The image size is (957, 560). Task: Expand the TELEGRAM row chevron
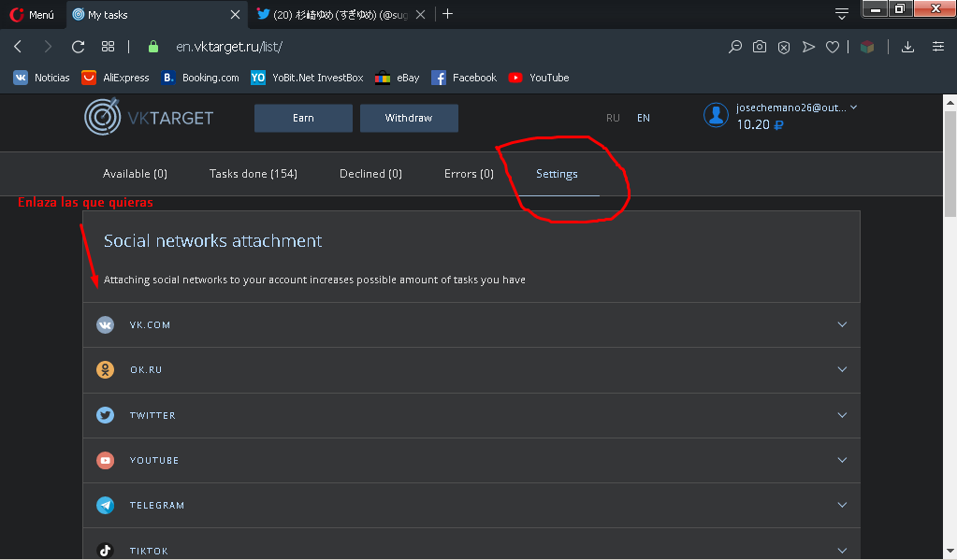pyautogui.click(x=842, y=505)
